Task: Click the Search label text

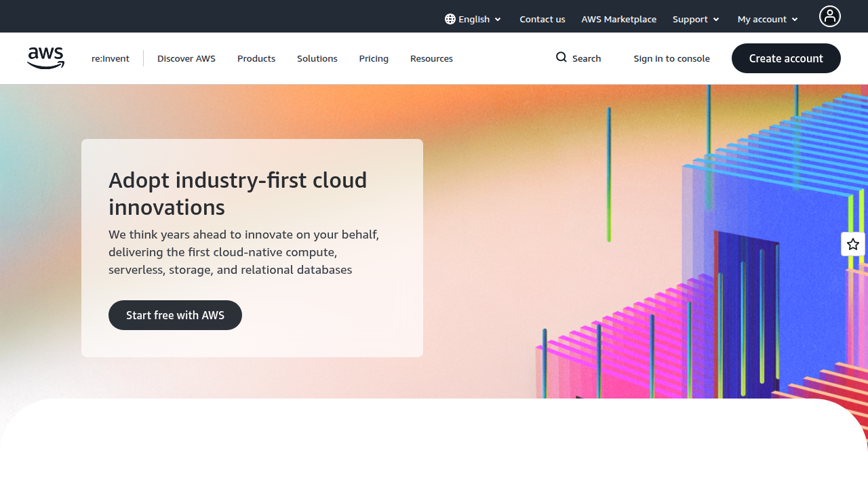Action: click(587, 58)
